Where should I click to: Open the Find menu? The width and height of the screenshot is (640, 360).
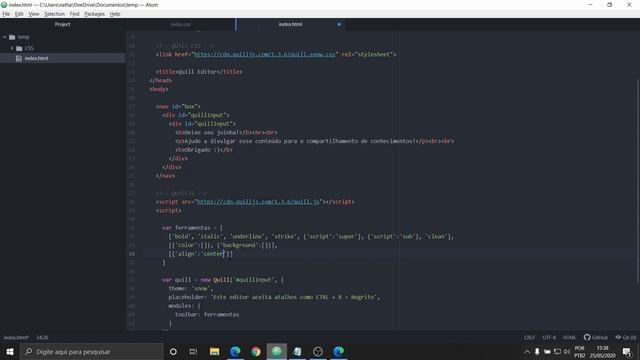pos(75,14)
